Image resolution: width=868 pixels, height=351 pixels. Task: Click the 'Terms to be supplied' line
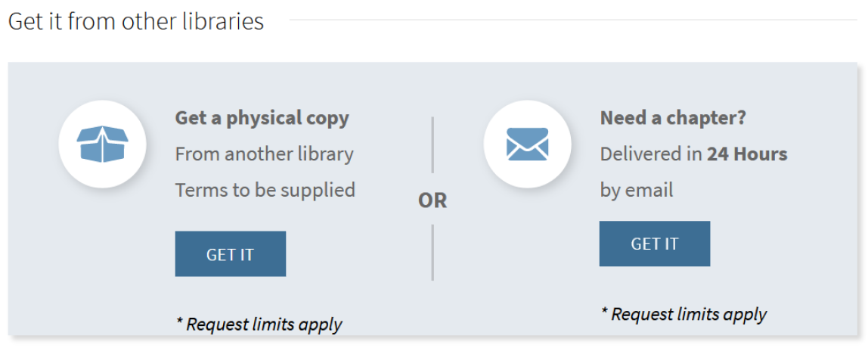coord(265,189)
